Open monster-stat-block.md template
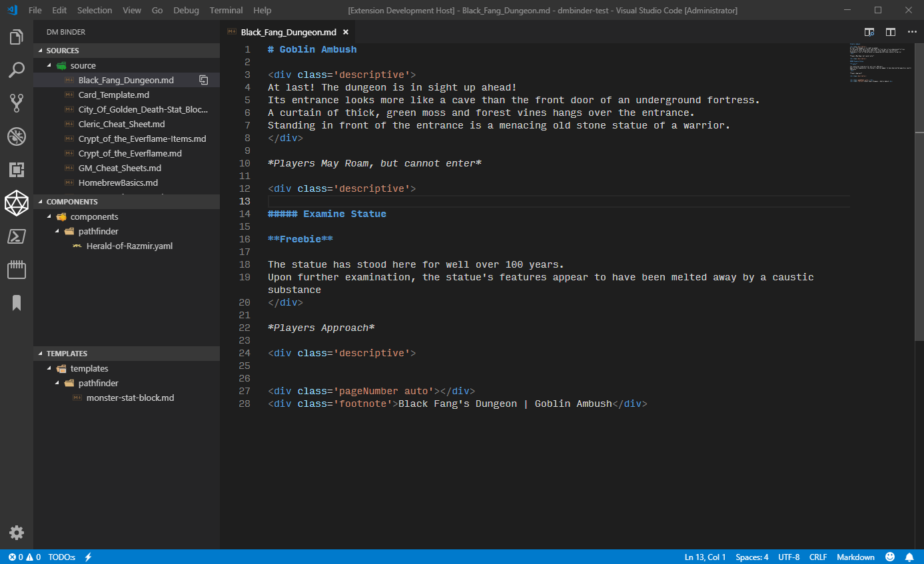 (127, 398)
